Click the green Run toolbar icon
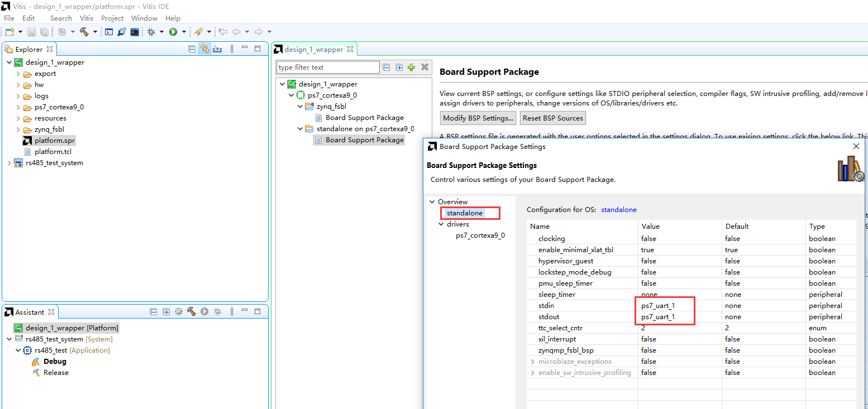 click(173, 32)
